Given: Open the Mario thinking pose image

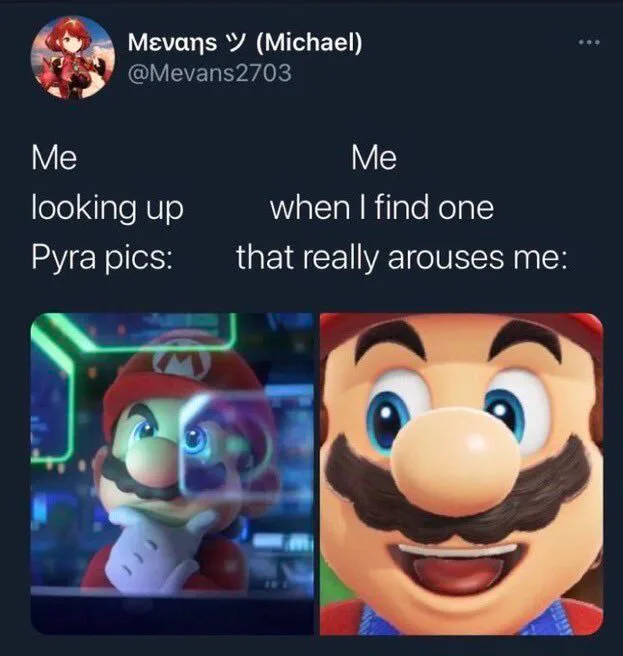Looking at the screenshot, I should (172, 473).
